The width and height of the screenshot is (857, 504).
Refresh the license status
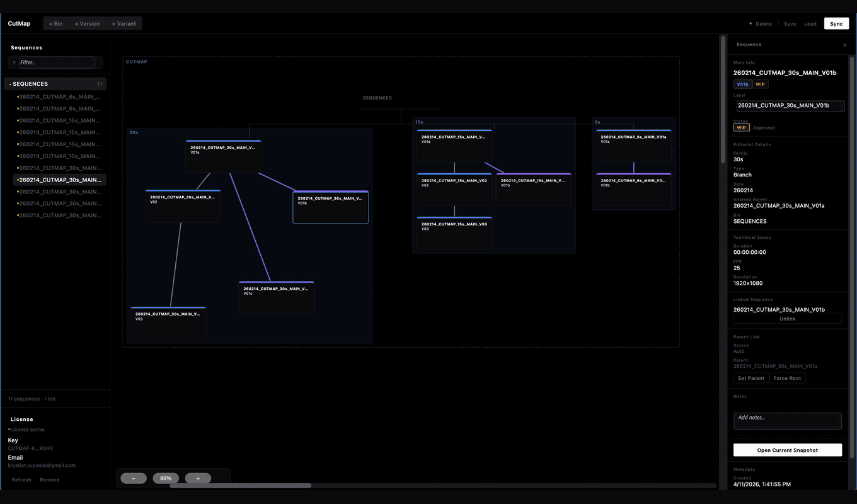(x=21, y=480)
